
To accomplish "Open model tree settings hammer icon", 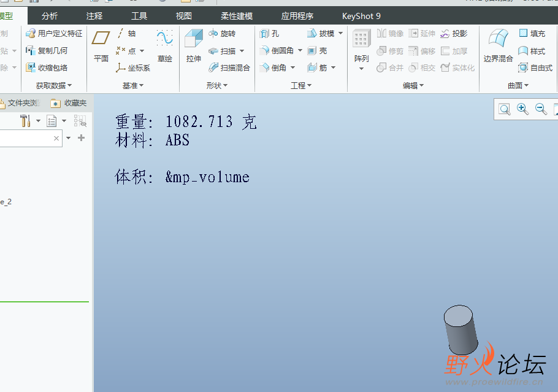I will pyautogui.click(x=25, y=121).
